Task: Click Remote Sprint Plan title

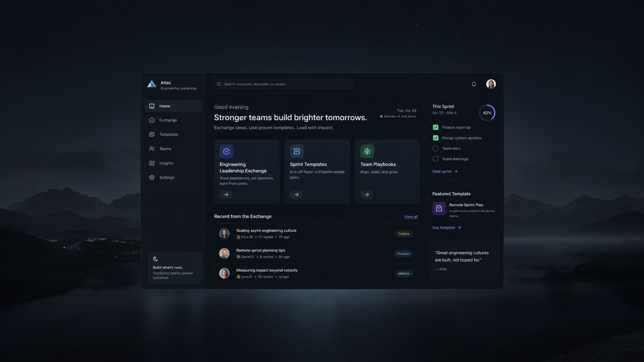Action: [x=466, y=205]
